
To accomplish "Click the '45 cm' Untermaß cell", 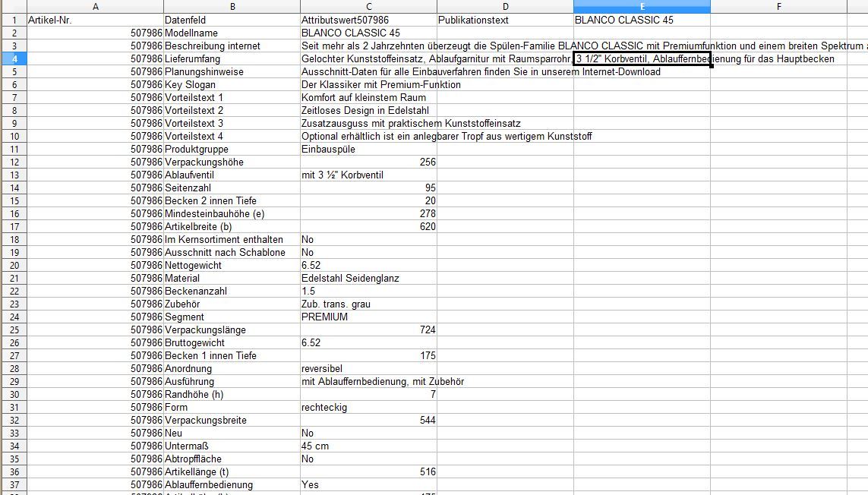I will (x=368, y=446).
